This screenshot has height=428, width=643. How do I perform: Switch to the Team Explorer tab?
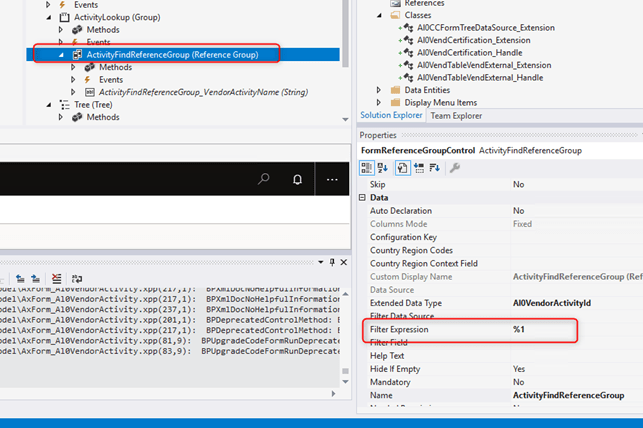tap(456, 116)
